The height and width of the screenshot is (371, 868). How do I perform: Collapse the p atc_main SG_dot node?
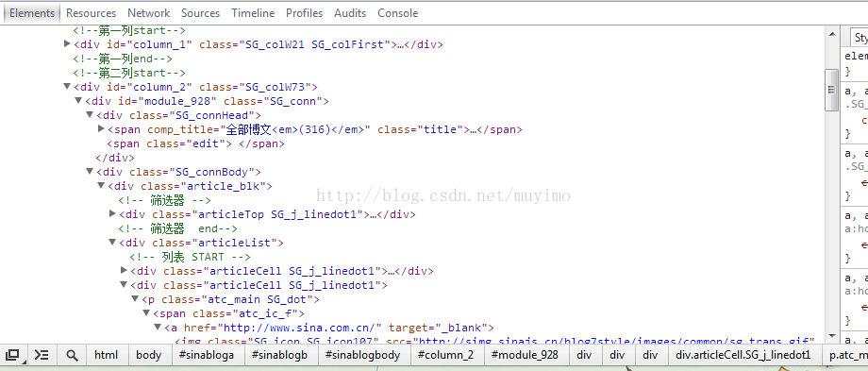(x=135, y=299)
